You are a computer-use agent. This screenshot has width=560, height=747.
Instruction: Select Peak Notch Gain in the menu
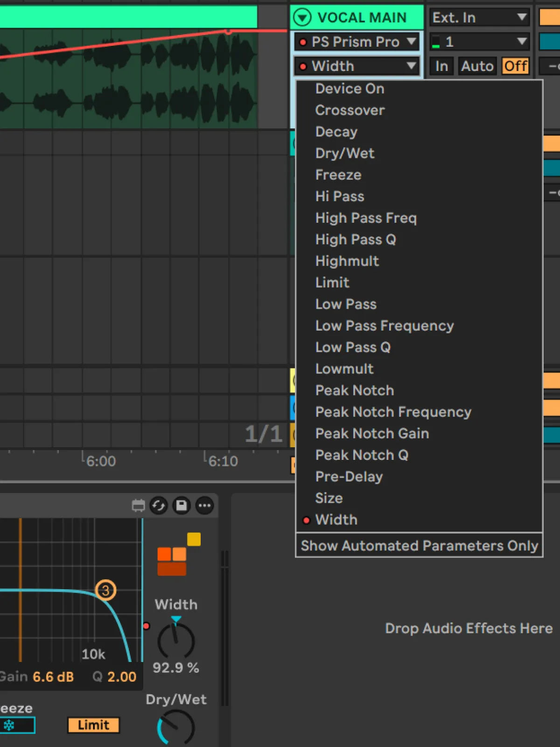point(372,433)
